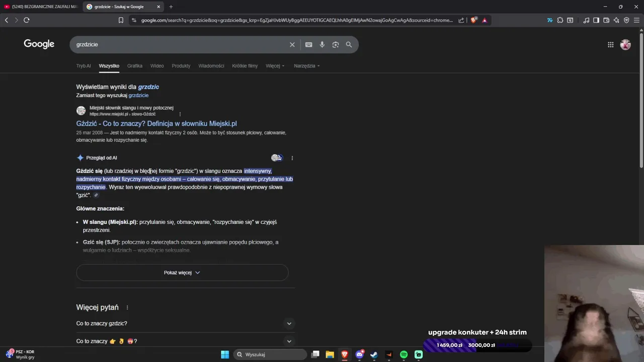
Task: Open Spotify from the taskbar
Action: tap(404, 354)
